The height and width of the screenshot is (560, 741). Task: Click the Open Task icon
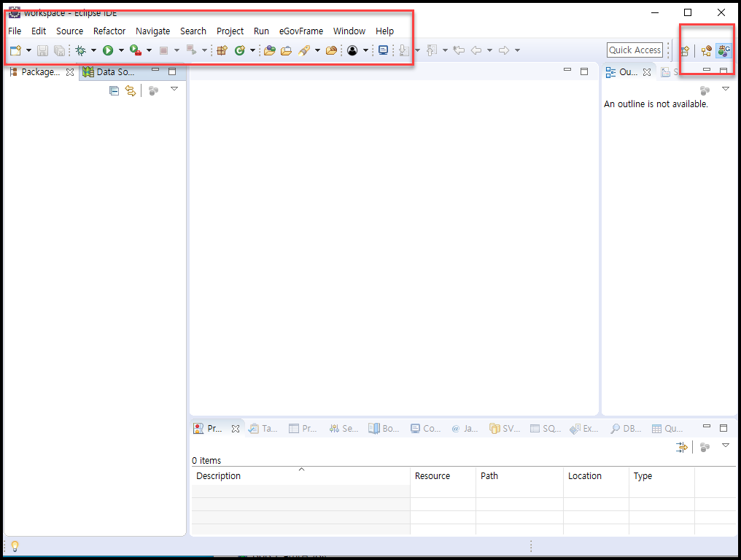(286, 50)
